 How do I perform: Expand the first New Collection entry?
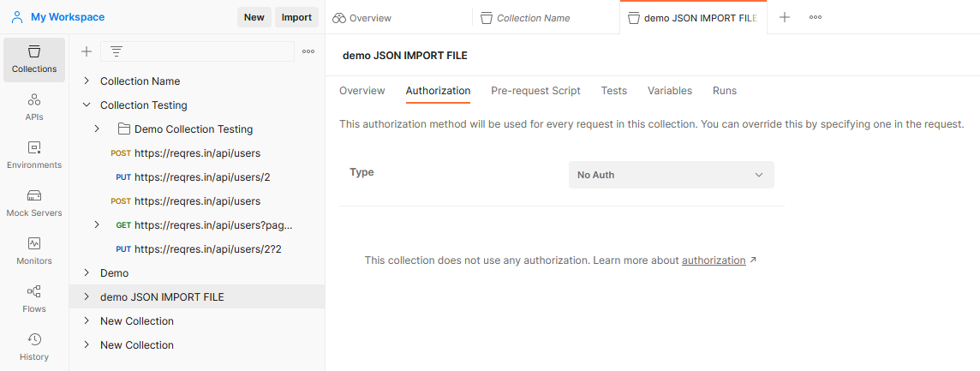click(87, 321)
